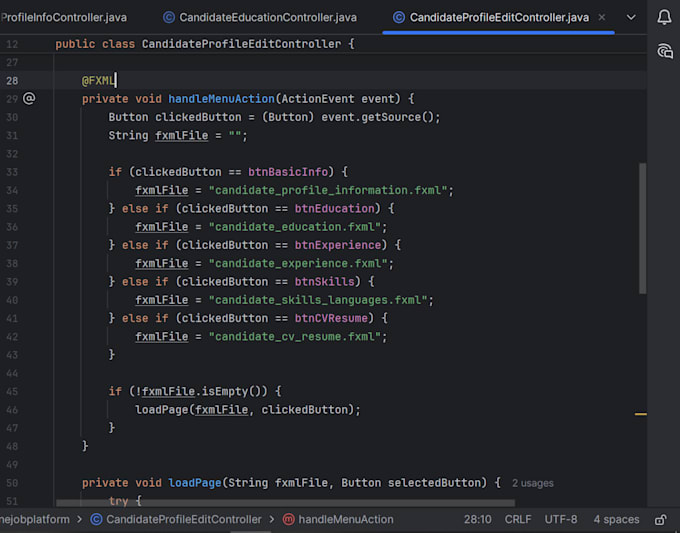Click the ActionEvent parameter type on line 29

pyautogui.click(x=317, y=99)
